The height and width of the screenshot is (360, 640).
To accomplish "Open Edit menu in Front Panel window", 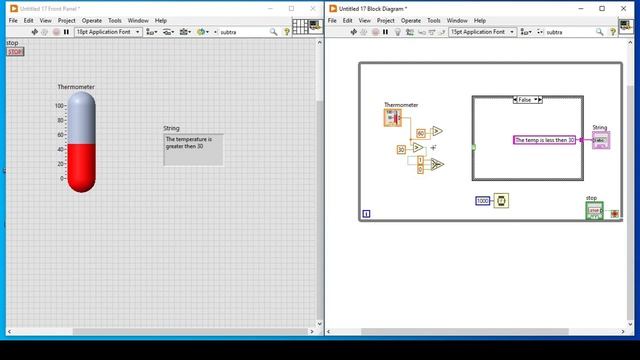I will point(28,20).
